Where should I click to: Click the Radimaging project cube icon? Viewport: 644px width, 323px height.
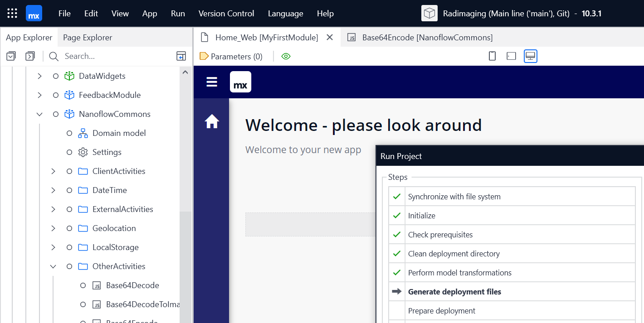429,14
